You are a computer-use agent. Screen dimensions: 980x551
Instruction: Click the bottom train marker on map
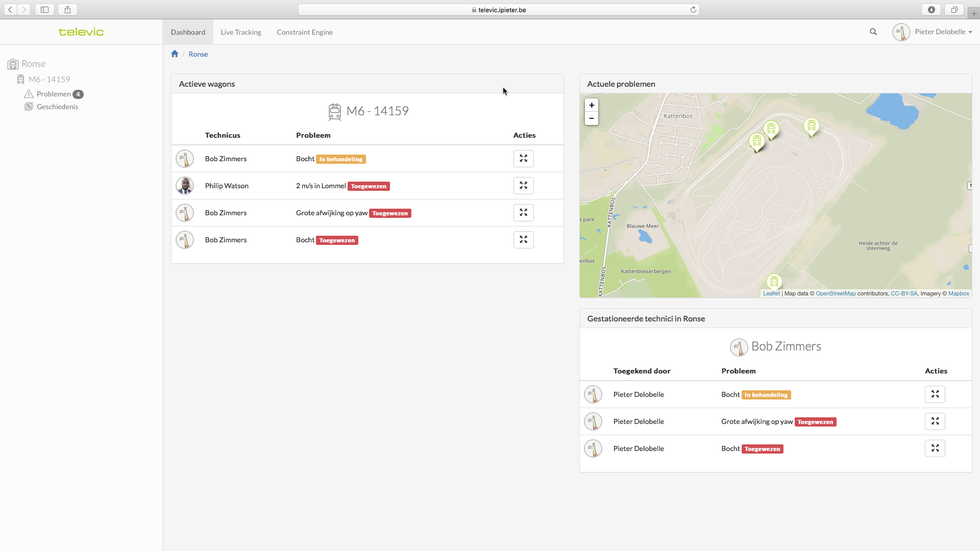[x=774, y=281]
